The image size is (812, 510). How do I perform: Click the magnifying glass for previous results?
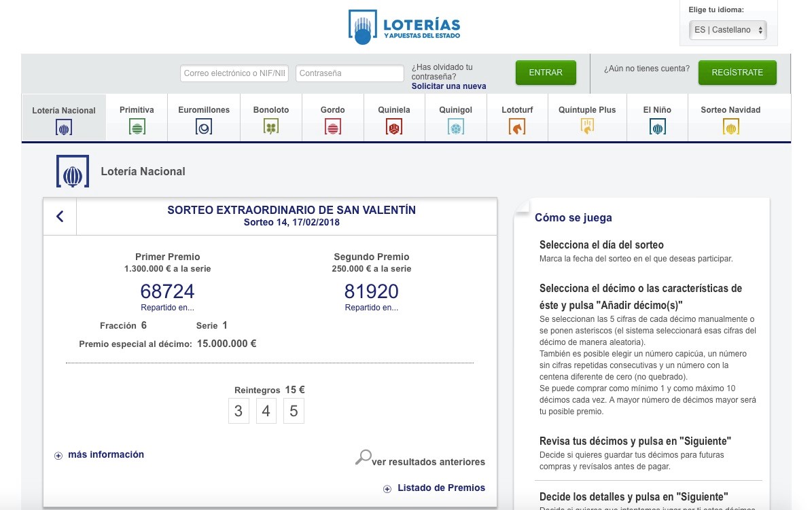point(363,457)
